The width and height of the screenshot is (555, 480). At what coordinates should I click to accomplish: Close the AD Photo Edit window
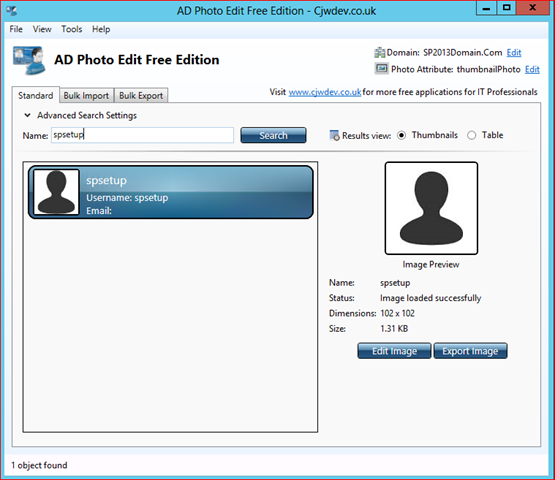pos(532,8)
